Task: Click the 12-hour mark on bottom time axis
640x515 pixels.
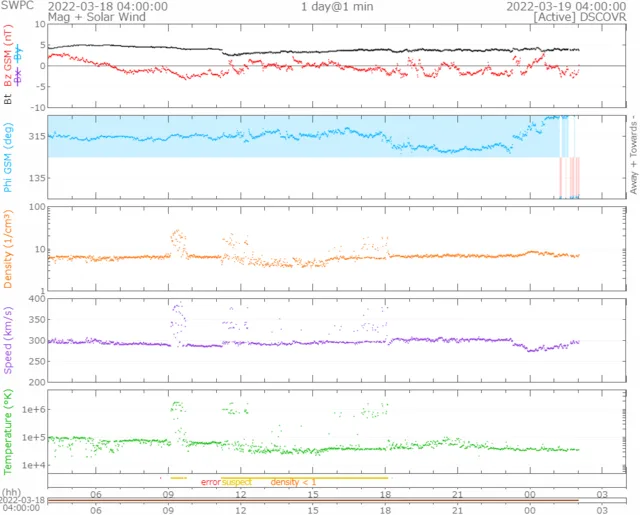Action: [241, 509]
